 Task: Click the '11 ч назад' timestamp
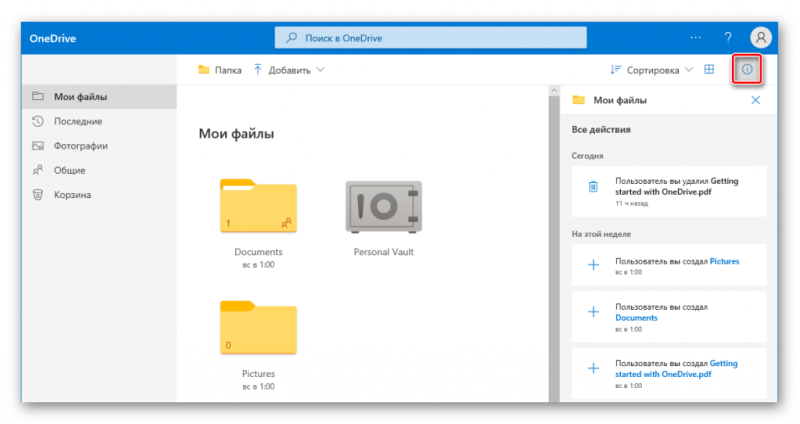[x=632, y=203]
